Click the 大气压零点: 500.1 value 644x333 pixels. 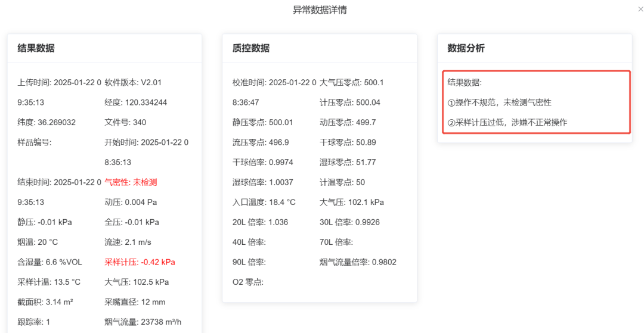352,82
